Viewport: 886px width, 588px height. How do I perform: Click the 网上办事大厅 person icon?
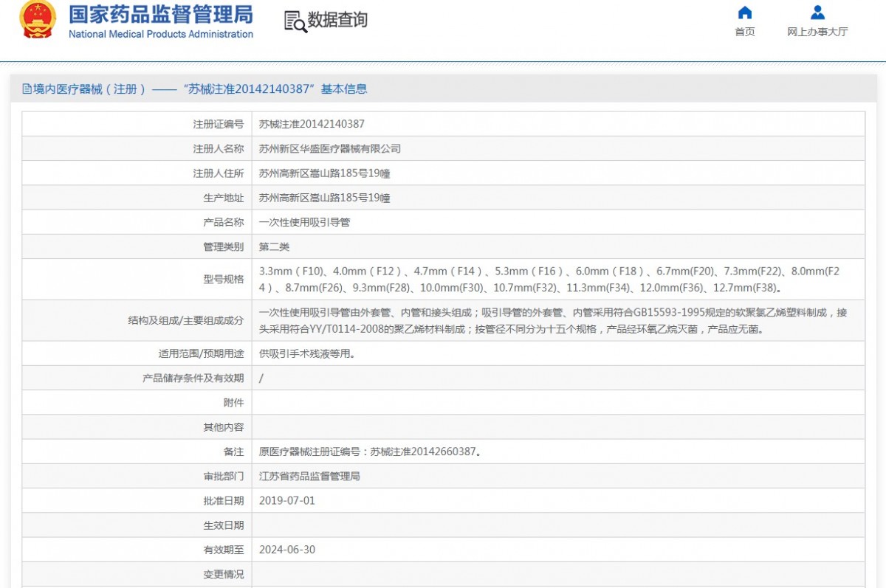click(x=817, y=13)
